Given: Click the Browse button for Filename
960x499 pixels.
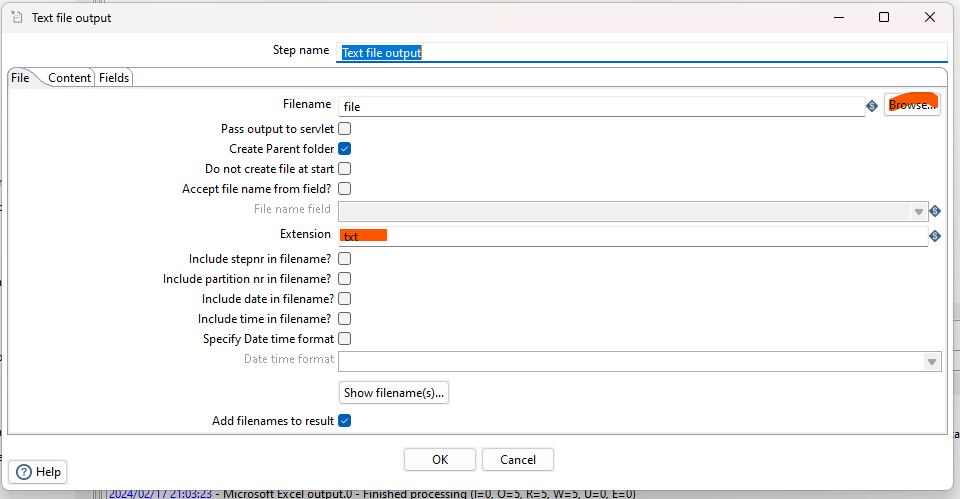Looking at the screenshot, I should [x=911, y=105].
